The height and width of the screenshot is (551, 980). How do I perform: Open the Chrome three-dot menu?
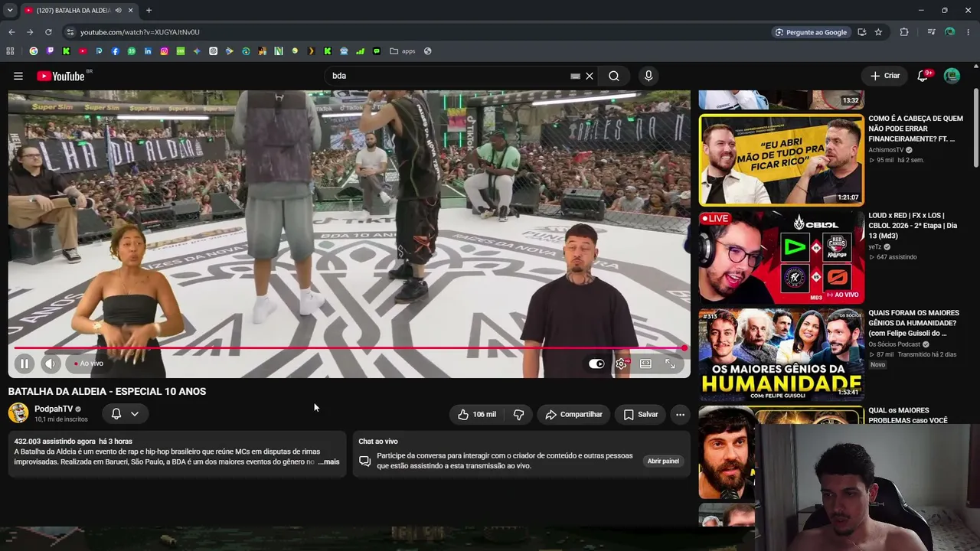969,32
